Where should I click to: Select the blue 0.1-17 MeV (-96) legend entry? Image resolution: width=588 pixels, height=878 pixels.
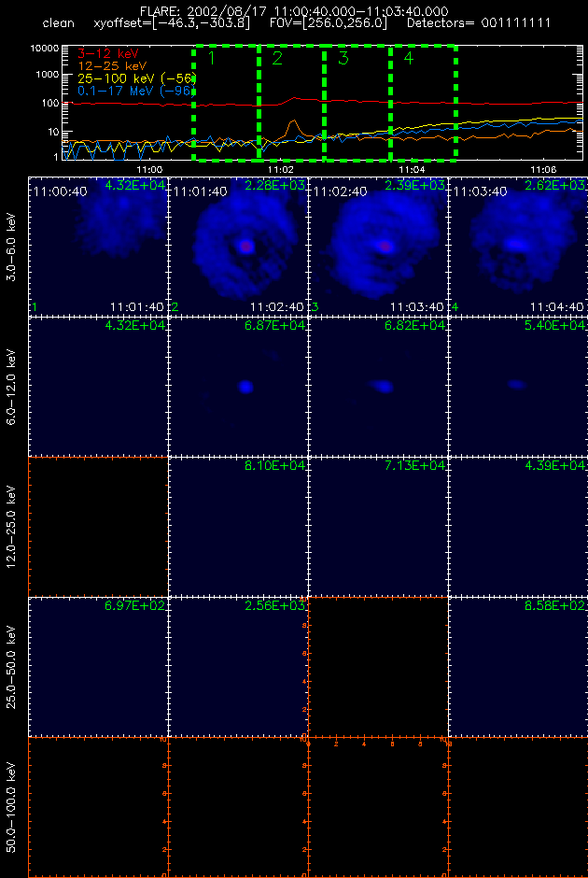136,90
